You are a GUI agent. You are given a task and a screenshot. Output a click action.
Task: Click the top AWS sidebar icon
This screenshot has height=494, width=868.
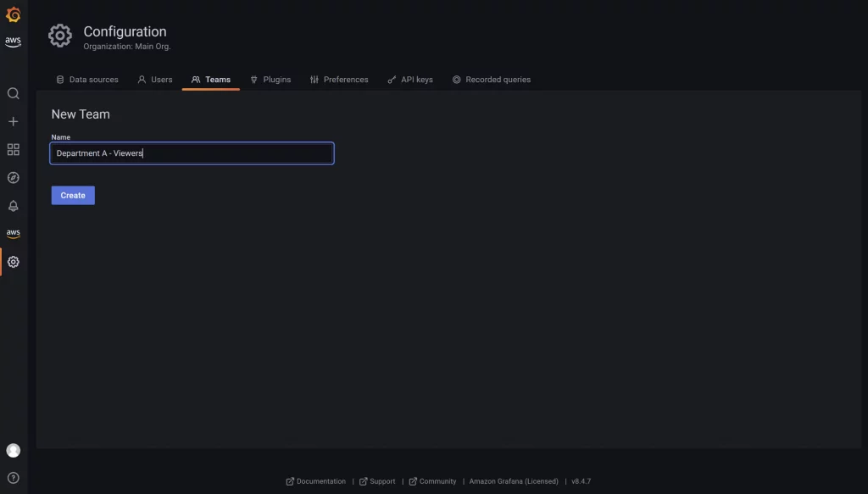(13, 39)
